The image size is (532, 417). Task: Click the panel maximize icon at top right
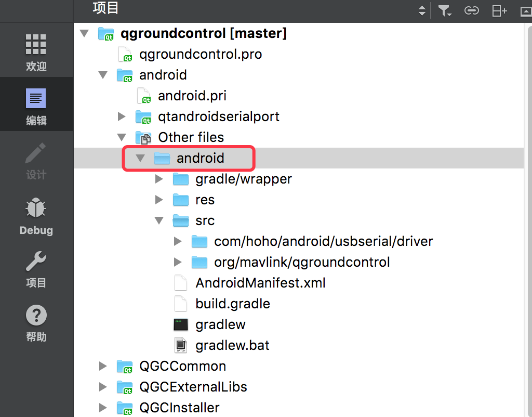[x=526, y=11]
